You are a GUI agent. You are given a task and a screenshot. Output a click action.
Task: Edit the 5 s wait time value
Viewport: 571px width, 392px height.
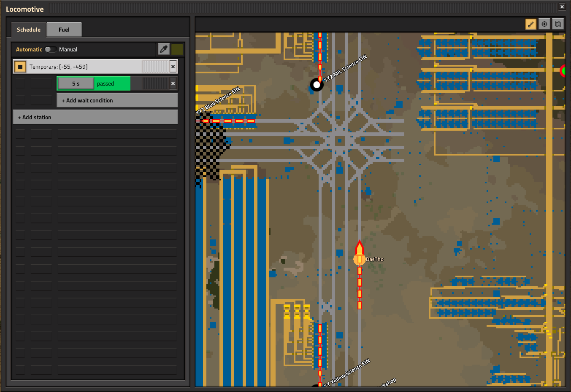click(x=76, y=83)
